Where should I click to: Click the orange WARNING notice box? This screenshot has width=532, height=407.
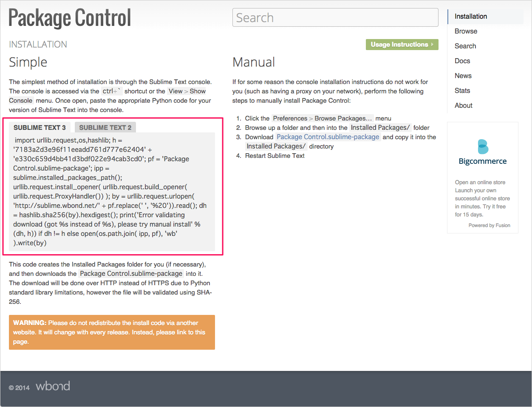pyautogui.click(x=112, y=332)
